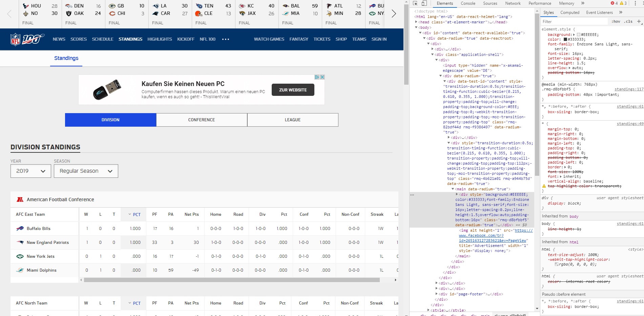This screenshot has height=316, width=644.
Task: Expand the head element node
Action: click(x=416, y=22)
